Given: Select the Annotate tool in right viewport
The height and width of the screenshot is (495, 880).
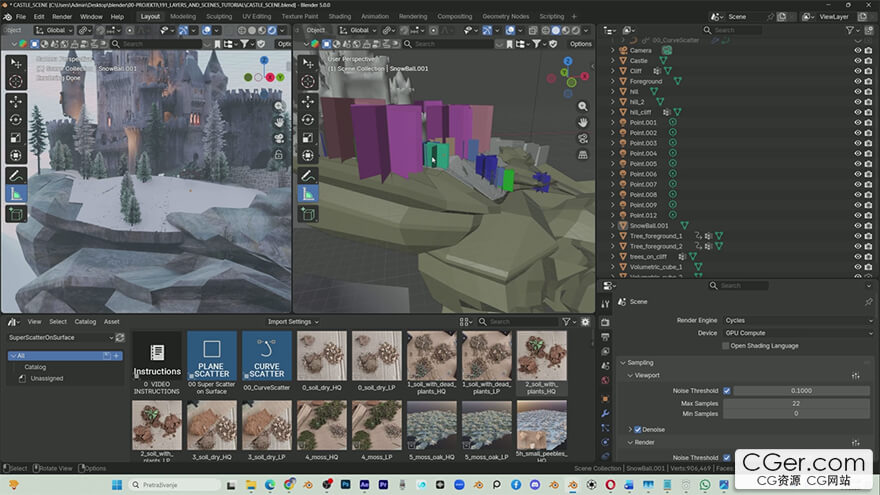Looking at the screenshot, I should pos(308,173).
